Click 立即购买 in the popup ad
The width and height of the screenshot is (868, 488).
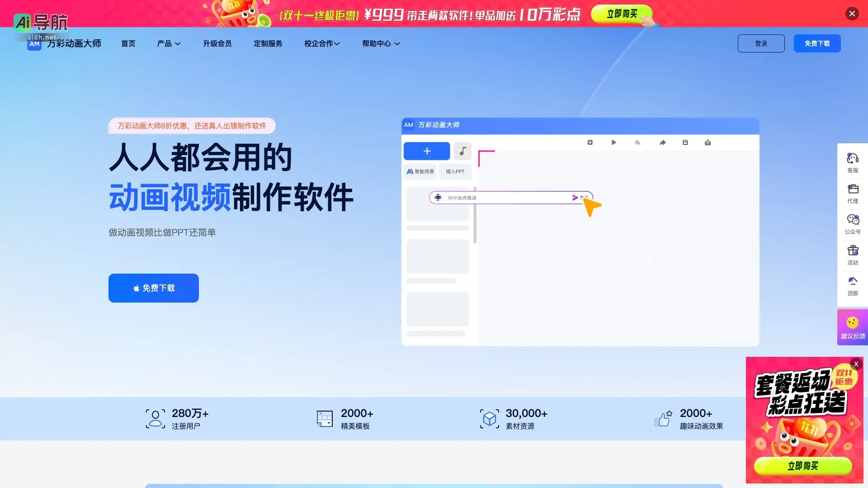(803, 466)
